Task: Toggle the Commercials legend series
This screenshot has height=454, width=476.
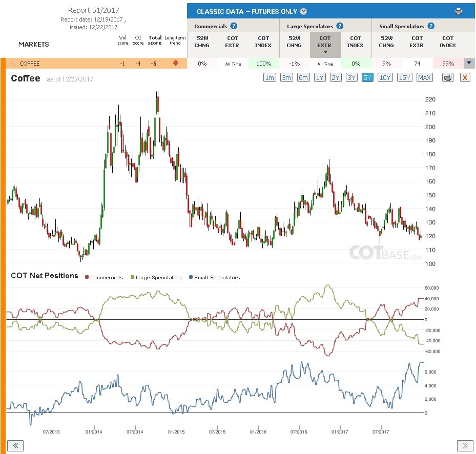Action: click(104, 277)
